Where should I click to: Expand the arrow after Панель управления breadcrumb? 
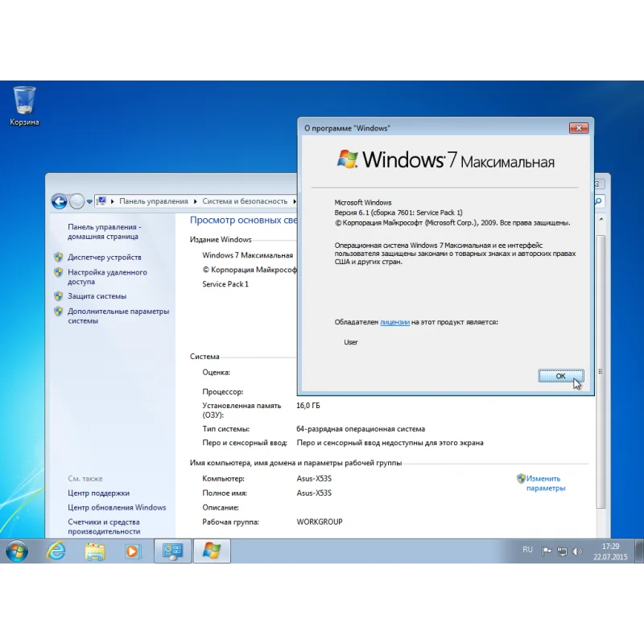(x=195, y=202)
